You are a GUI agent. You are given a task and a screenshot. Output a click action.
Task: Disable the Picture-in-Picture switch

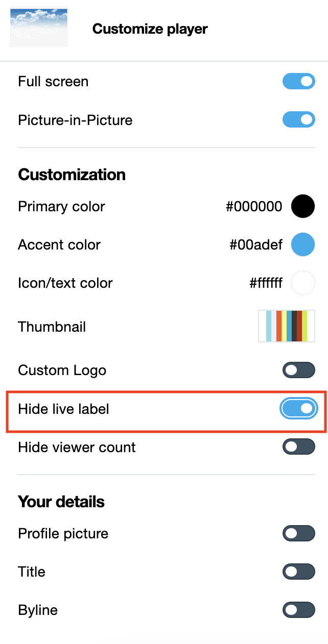tap(299, 120)
